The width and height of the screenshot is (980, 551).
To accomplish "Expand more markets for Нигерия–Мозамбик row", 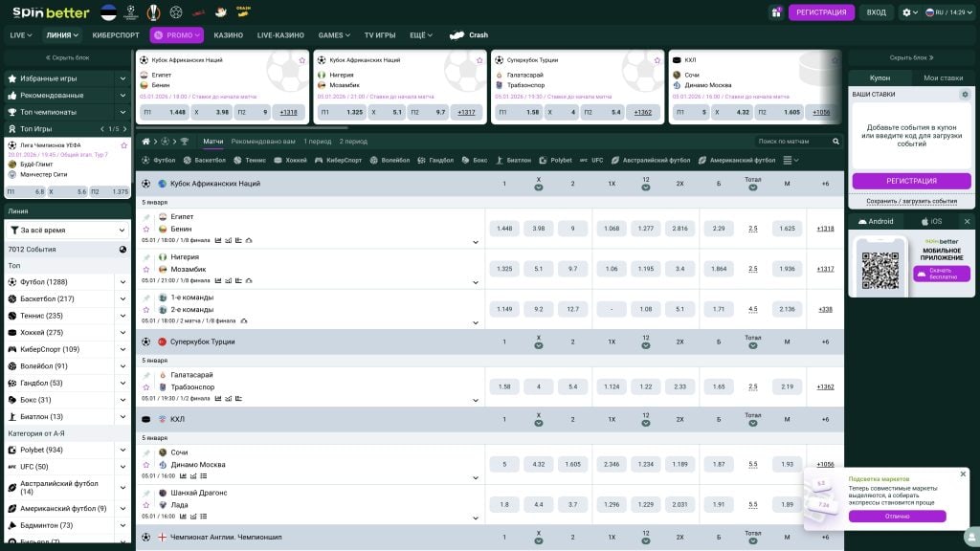I will 476,282.
